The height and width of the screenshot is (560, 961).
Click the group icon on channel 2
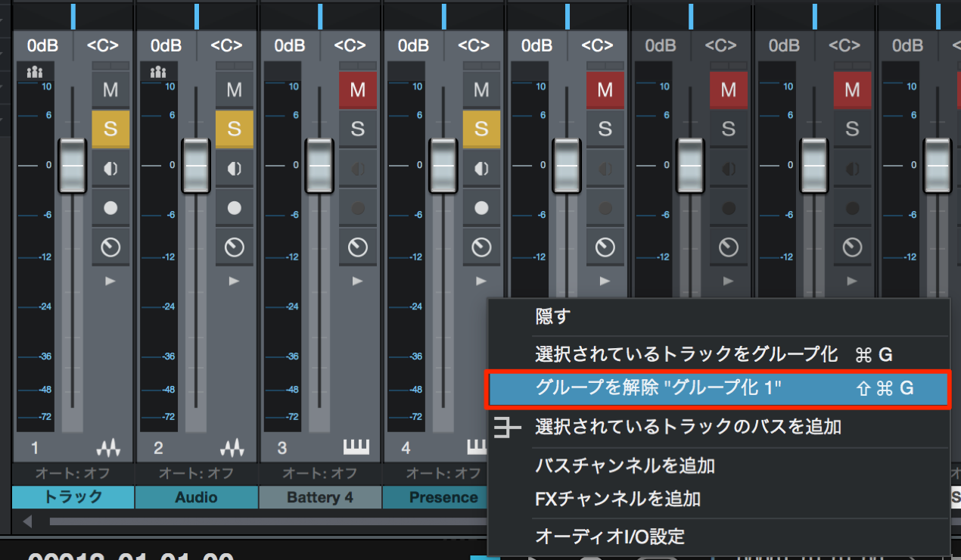click(158, 73)
